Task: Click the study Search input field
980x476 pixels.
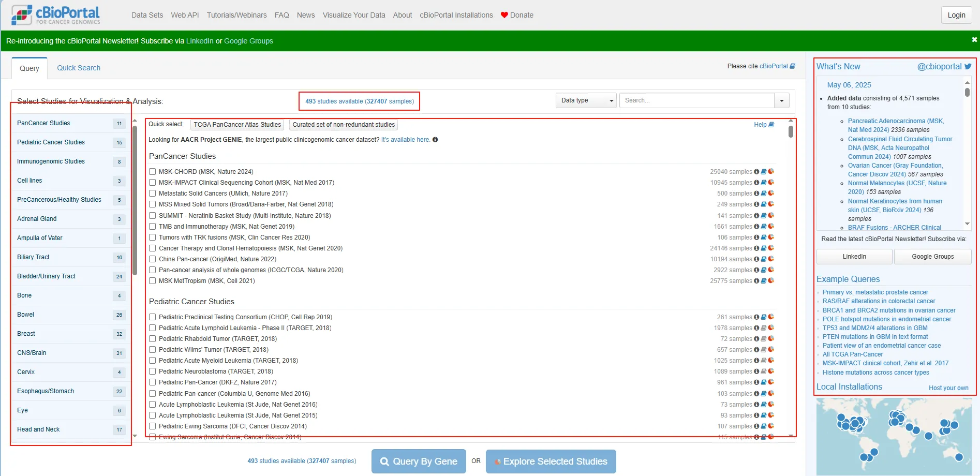Action: (x=696, y=100)
